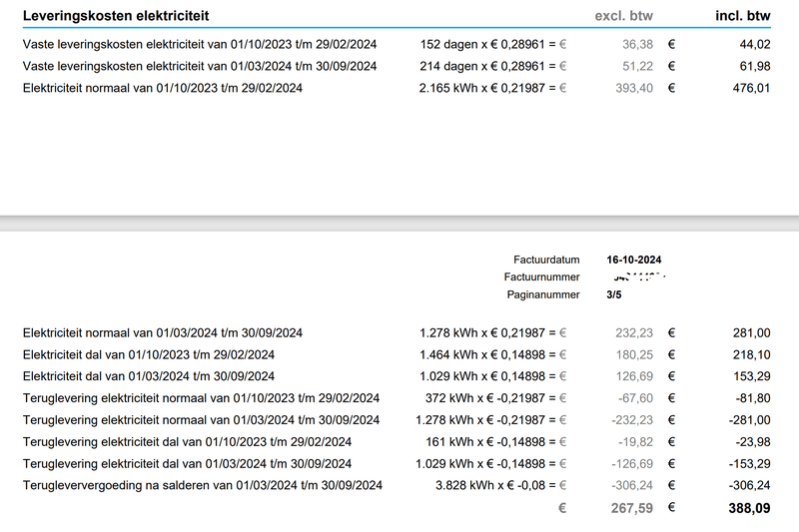Click incl. btw amount -81,80
799x532 pixels.
(753, 398)
